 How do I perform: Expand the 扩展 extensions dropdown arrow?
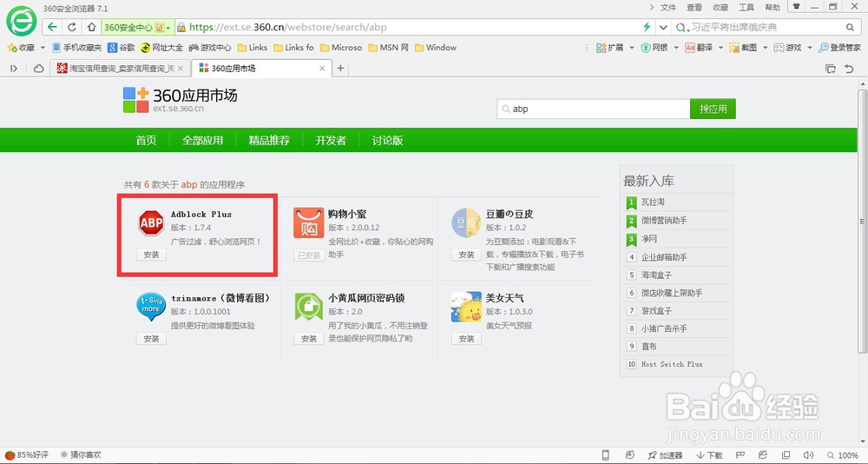pyautogui.click(x=632, y=48)
